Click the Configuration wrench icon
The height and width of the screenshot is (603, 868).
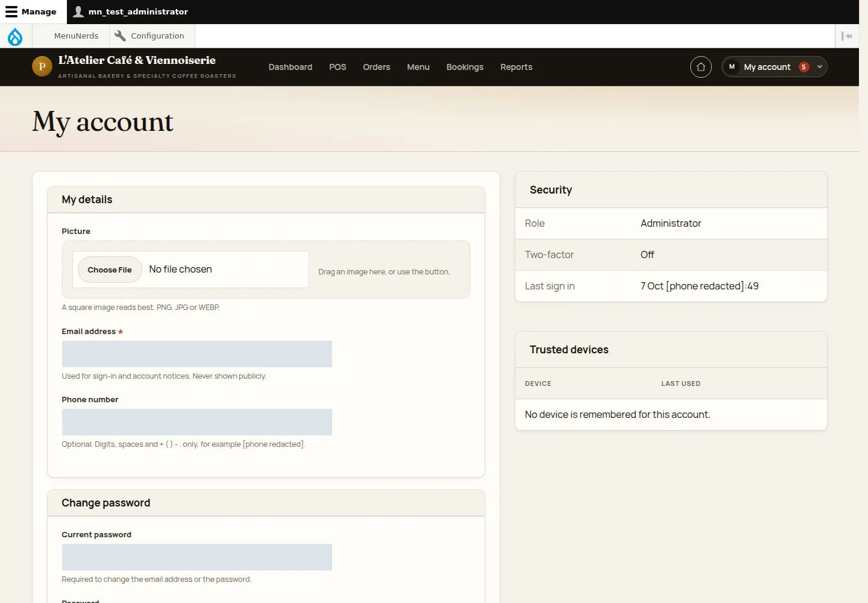120,36
